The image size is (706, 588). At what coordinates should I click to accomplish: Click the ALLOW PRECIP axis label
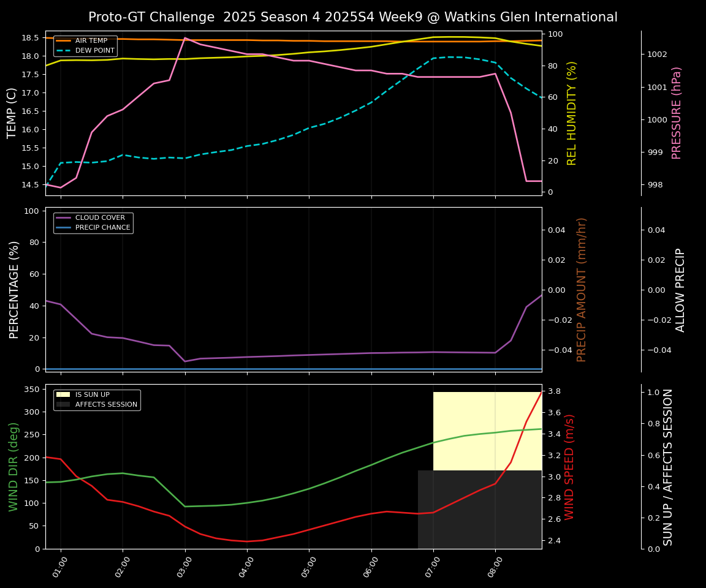pos(680,289)
